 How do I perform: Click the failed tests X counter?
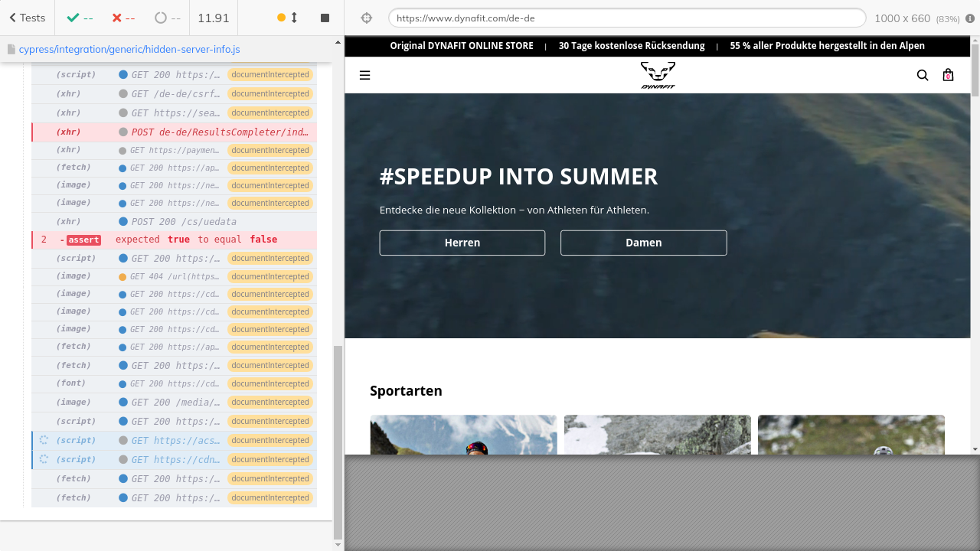coord(123,18)
